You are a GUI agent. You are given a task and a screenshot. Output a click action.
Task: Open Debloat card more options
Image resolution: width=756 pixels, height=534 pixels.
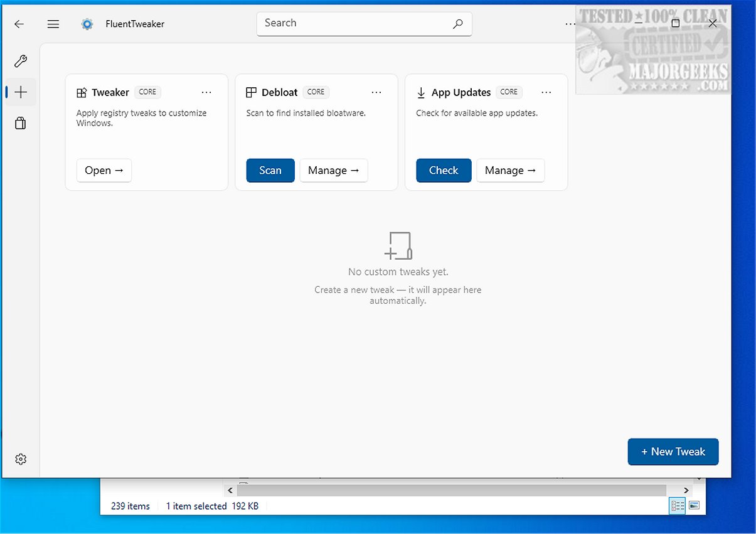[376, 92]
